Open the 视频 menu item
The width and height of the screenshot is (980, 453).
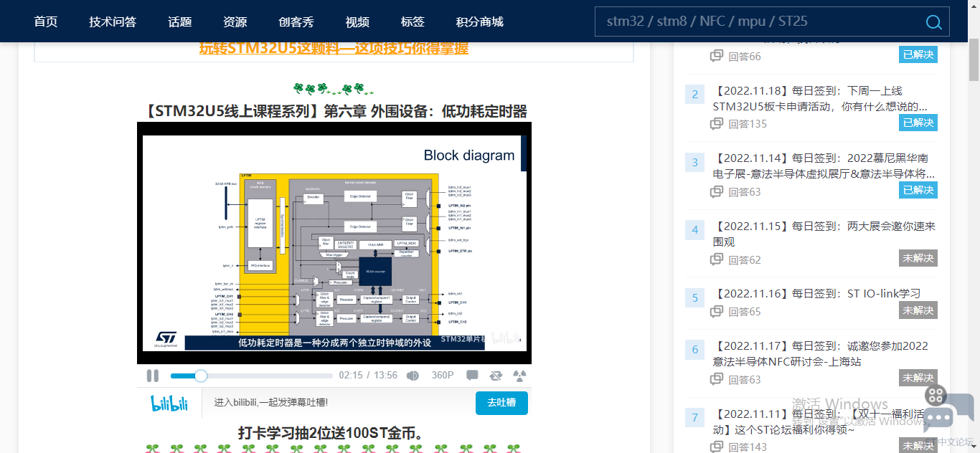click(357, 22)
